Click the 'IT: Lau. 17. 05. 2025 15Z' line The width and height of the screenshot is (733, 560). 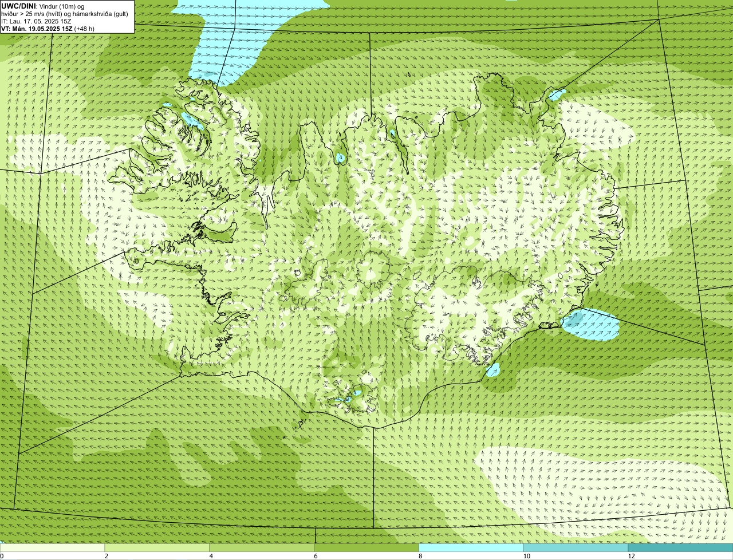(37, 21)
